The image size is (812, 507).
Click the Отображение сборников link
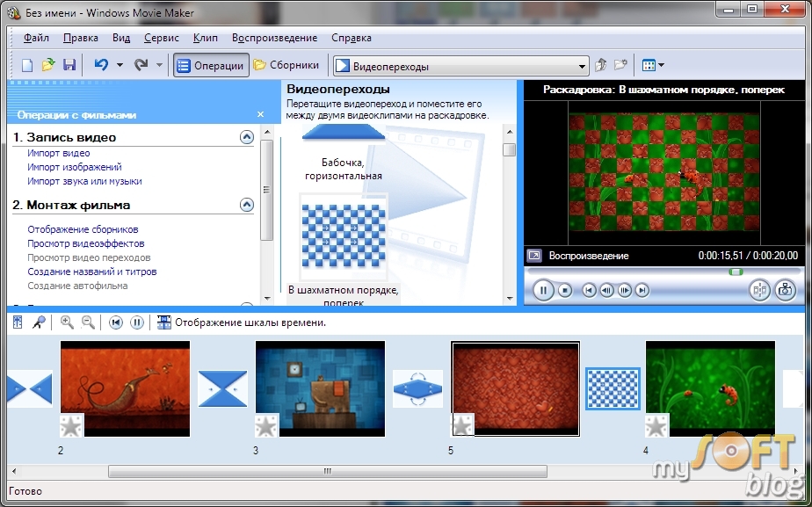tap(83, 229)
